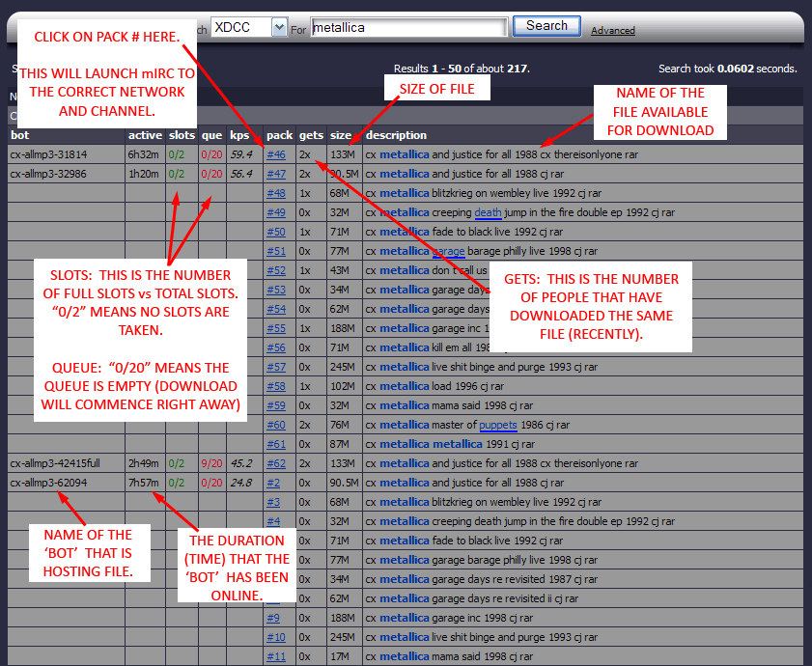Open the Advanced search link
The width and height of the screenshot is (812, 666).
pyautogui.click(x=612, y=31)
